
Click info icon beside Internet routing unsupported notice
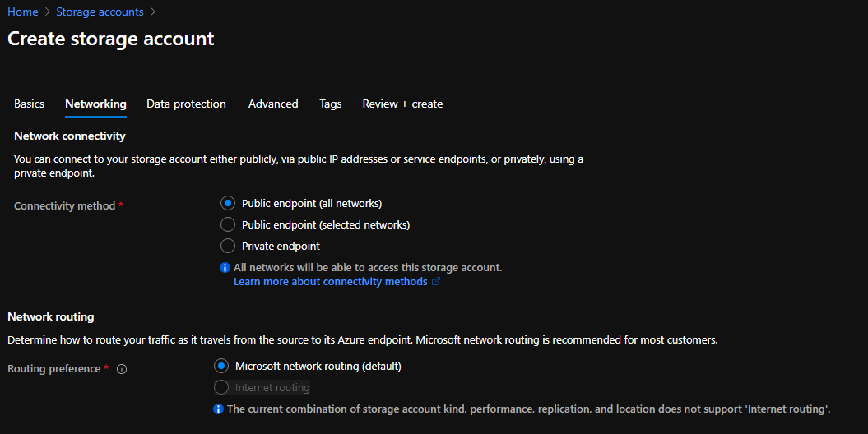(218, 409)
